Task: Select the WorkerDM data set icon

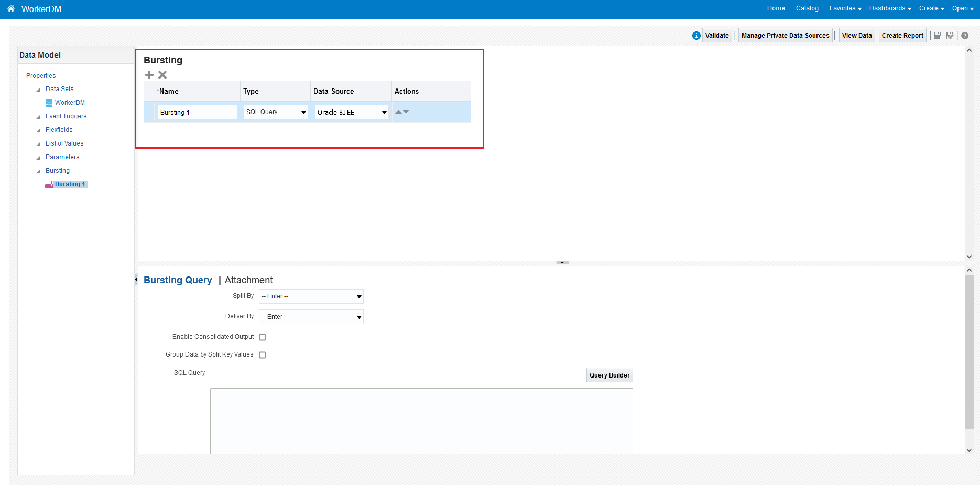Action: pos(50,103)
